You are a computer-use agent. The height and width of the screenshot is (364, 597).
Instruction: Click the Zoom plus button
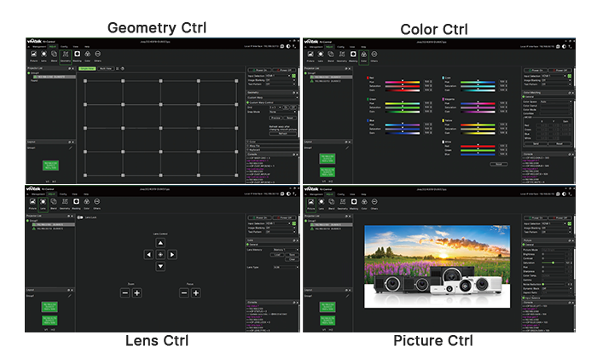pyautogui.click(x=136, y=293)
